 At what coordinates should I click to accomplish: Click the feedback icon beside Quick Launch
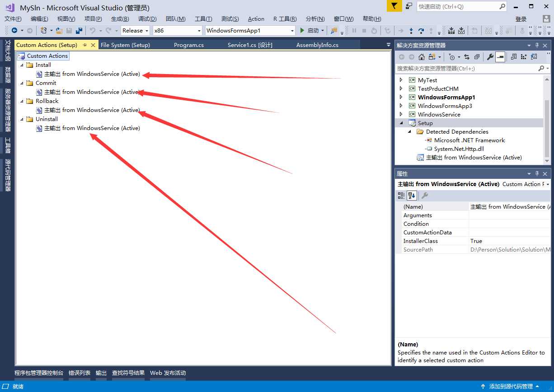pyautogui.click(x=409, y=6)
